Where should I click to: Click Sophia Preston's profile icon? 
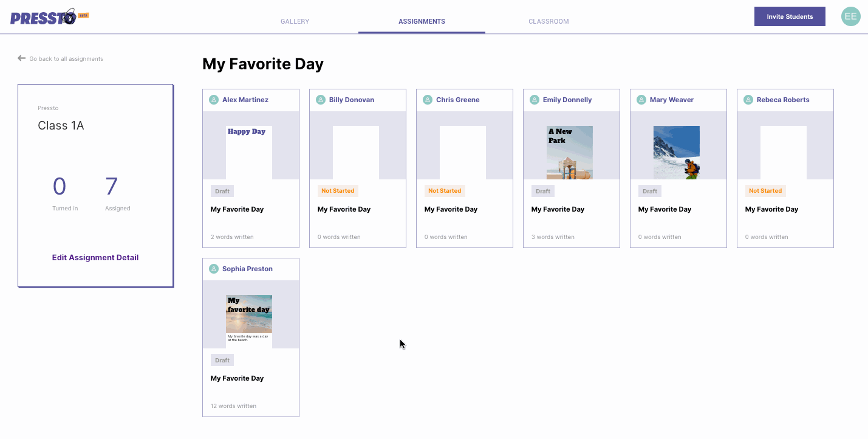point(214,269)
